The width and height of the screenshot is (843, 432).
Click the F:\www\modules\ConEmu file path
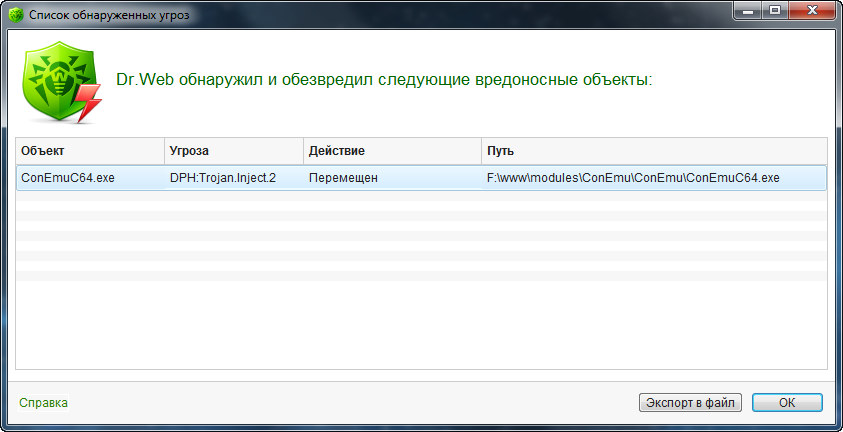632,178
